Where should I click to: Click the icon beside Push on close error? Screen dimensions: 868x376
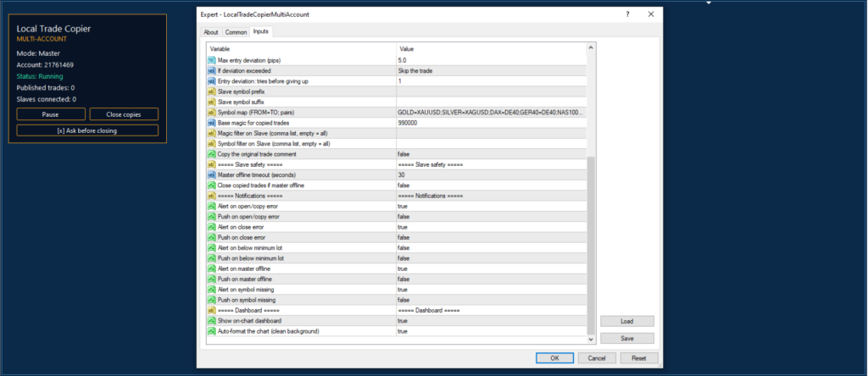pyautogui.click(x=211, y=237)
